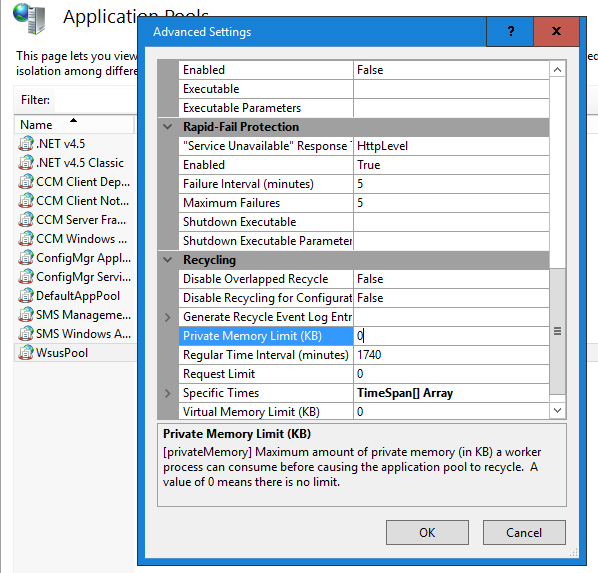Screen dimensions: 598x573
Task: Click the .NET v4.5 Classic pool icon
Action: click(26, 163)
